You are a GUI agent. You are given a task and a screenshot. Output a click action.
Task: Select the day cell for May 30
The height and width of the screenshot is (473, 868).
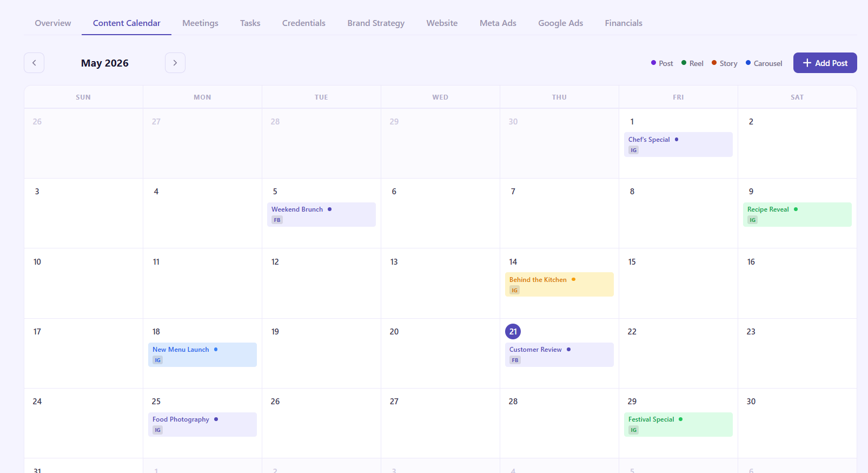[x=797, y=423]
